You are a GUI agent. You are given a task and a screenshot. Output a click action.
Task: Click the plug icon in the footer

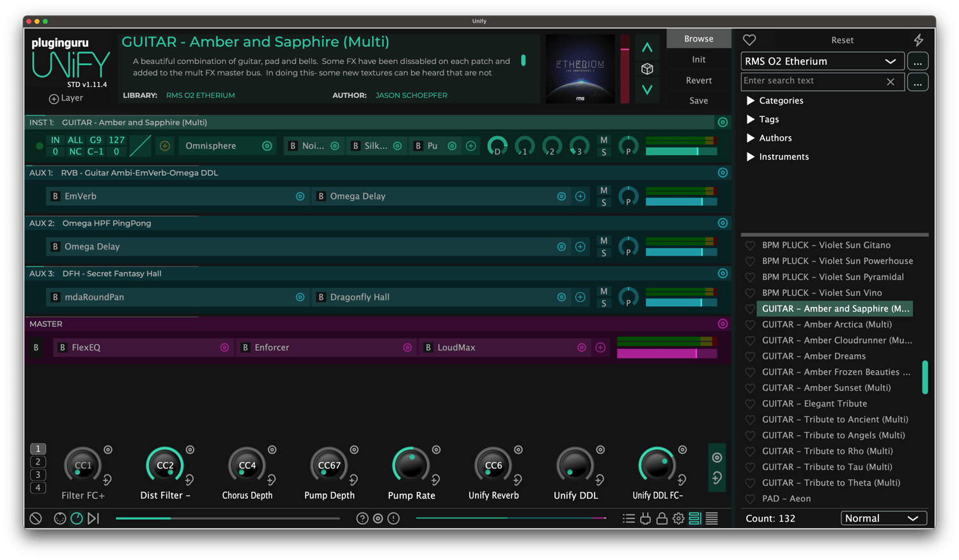coord(646,518)
